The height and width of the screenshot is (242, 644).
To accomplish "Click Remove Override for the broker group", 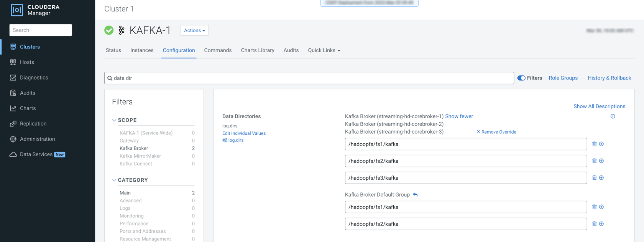I will (x=496, y=132).
